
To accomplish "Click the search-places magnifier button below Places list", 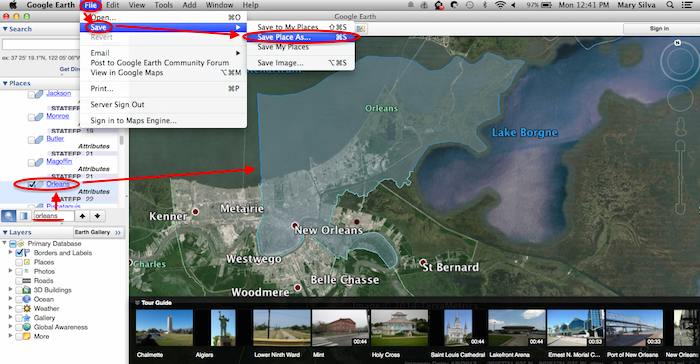I will [x=8, y=216].
